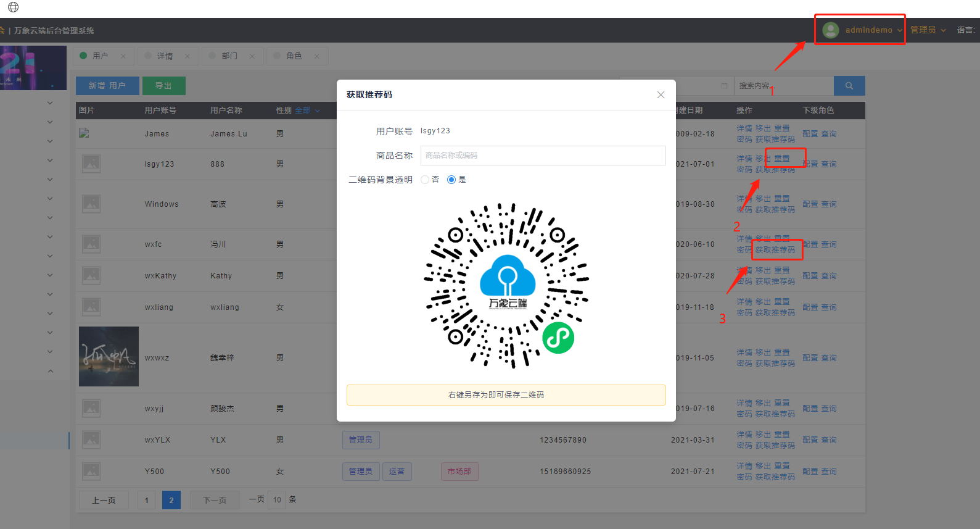
Task: Click the sidebar banner image at top left
Action: (33, 68)
